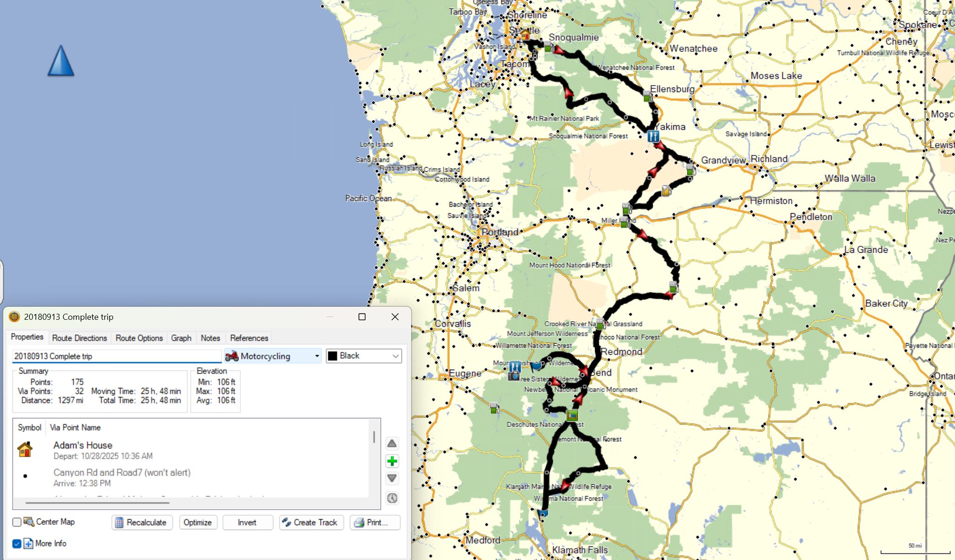Click the clock edit-times icon

pos(392,498)
